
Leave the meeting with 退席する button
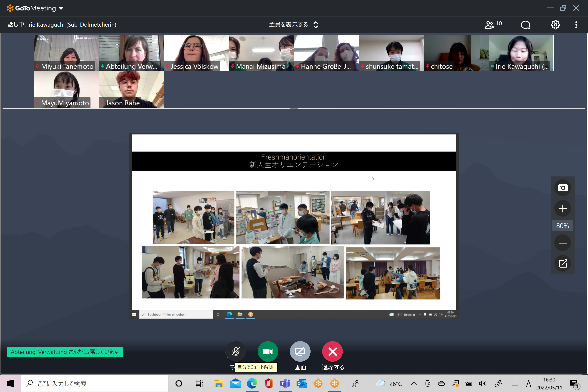point(332,352)
